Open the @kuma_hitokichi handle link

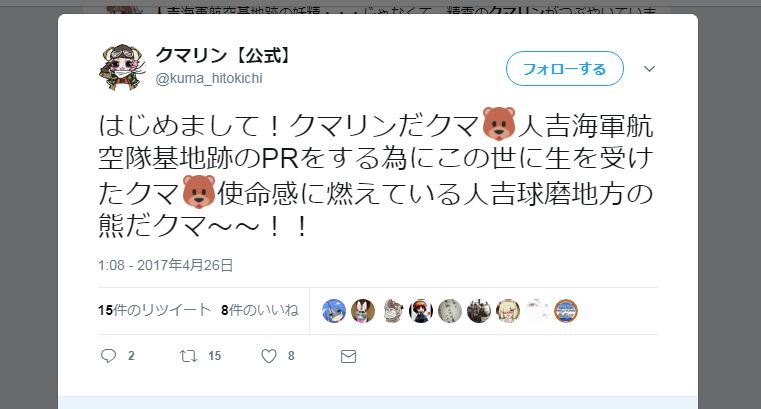tap(209, 78)
